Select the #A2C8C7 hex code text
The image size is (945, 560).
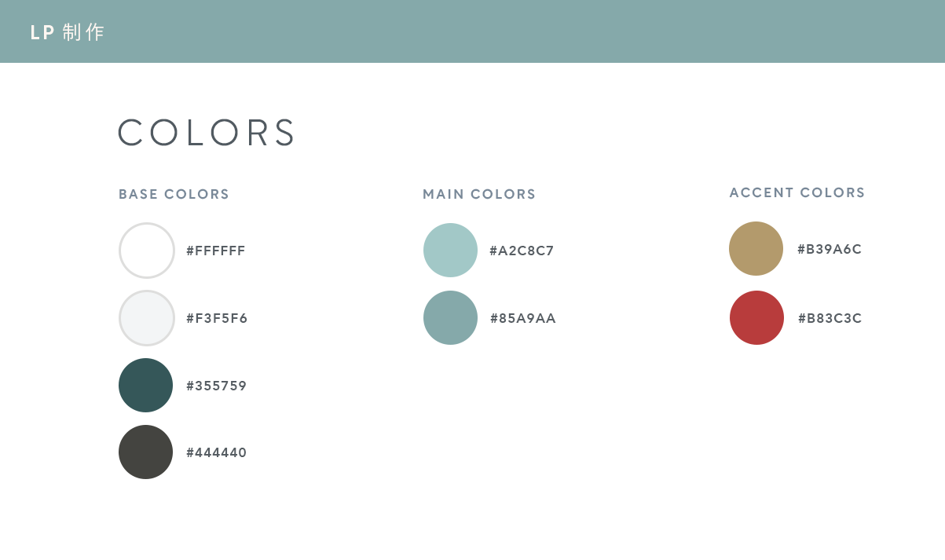tap(522, 251)
